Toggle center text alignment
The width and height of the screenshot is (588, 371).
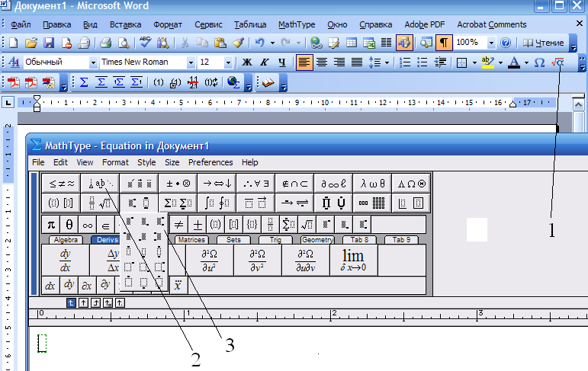click(x=322, y=62)
